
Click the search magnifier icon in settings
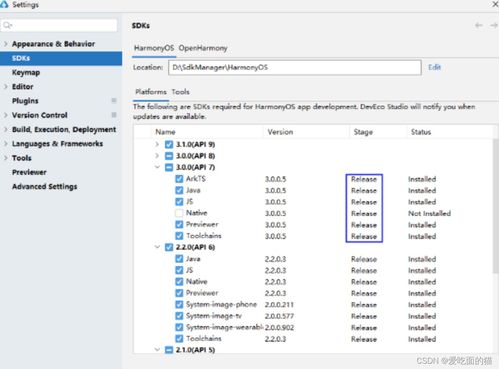pos(7,25)
